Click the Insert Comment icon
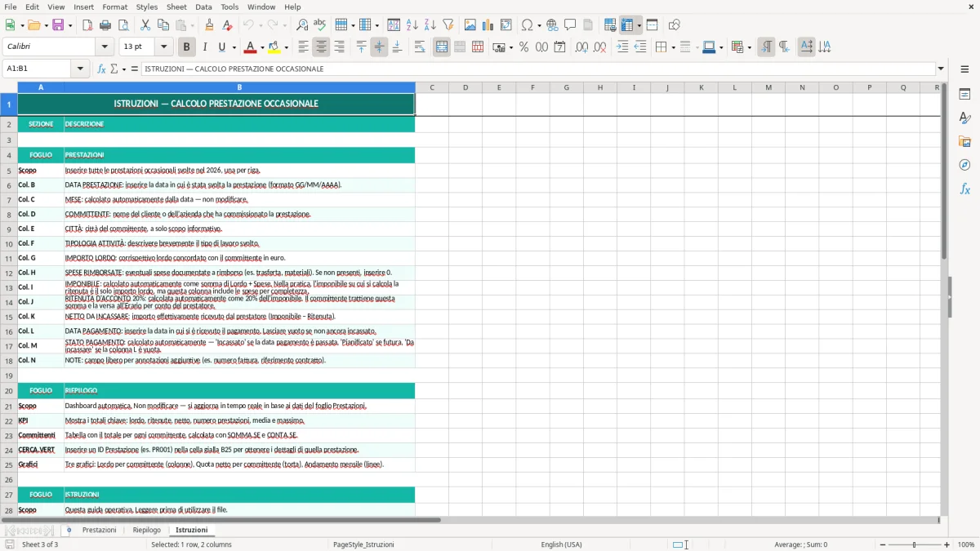The height and width of the screenshot is (551, 980). pos(571,25)
